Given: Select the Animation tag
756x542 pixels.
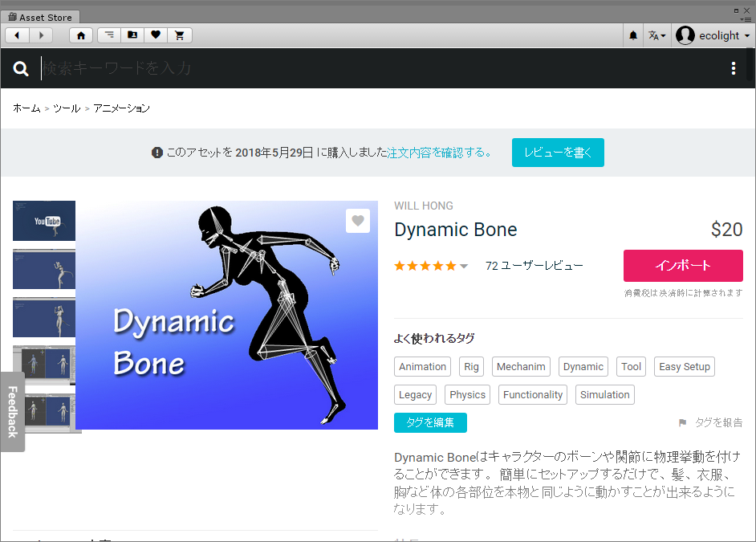Looking at the screenshot, I should (x=422, y=366).
